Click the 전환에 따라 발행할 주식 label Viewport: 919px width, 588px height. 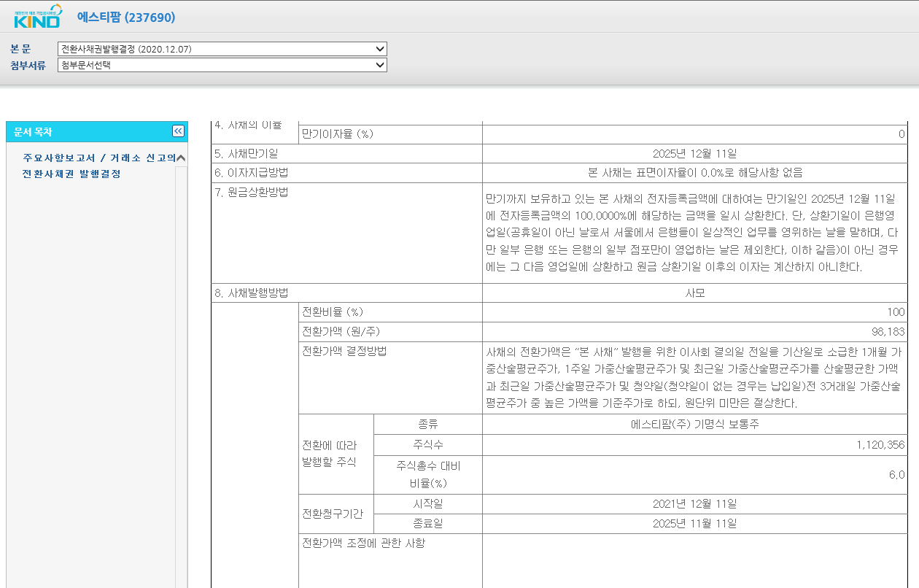tap(330, 453)
